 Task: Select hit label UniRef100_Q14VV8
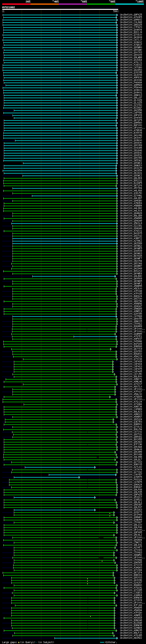click(131, 75)
